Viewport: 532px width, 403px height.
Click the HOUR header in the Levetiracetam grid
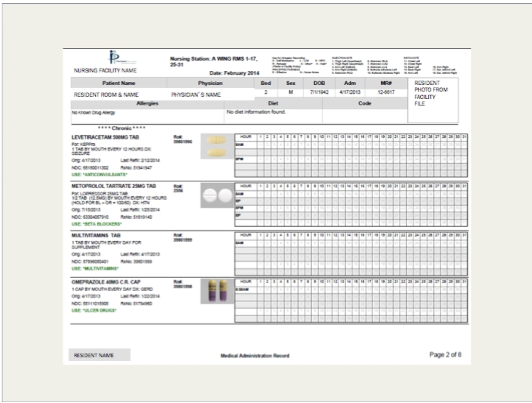pos(246,136)
